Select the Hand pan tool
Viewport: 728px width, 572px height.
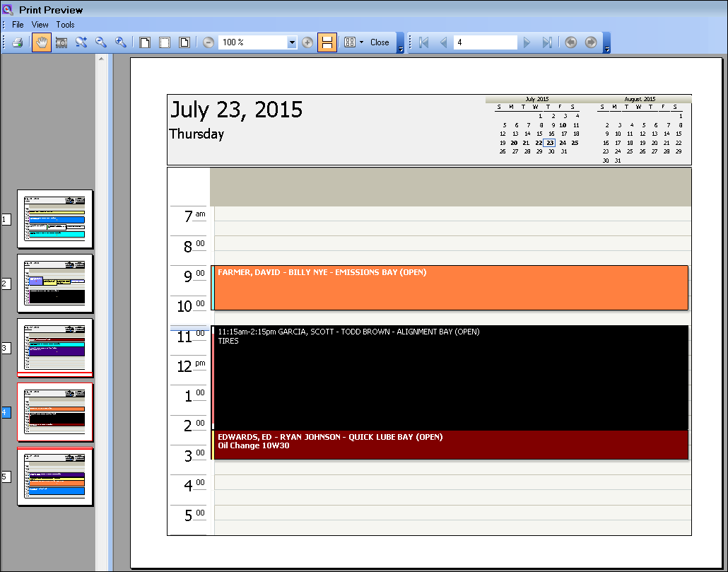pos(41,42)
